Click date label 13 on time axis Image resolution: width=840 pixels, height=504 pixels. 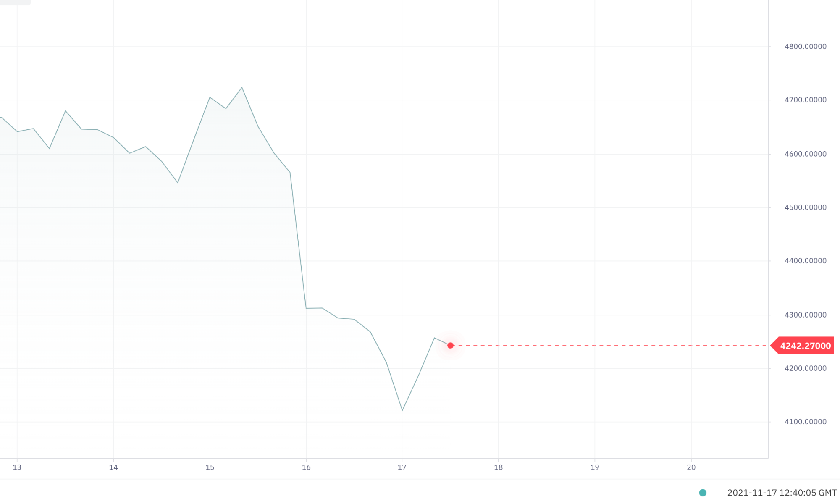[x=17, y=467]
